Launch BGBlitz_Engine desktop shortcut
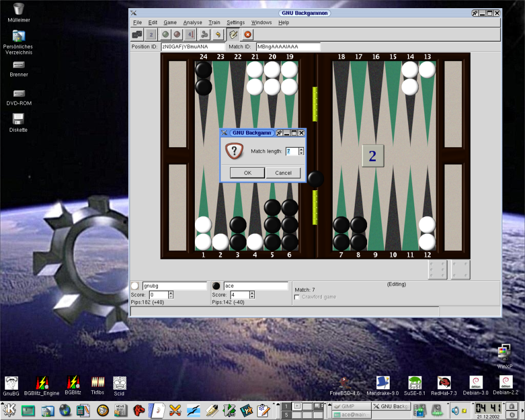 pos(42,386)
